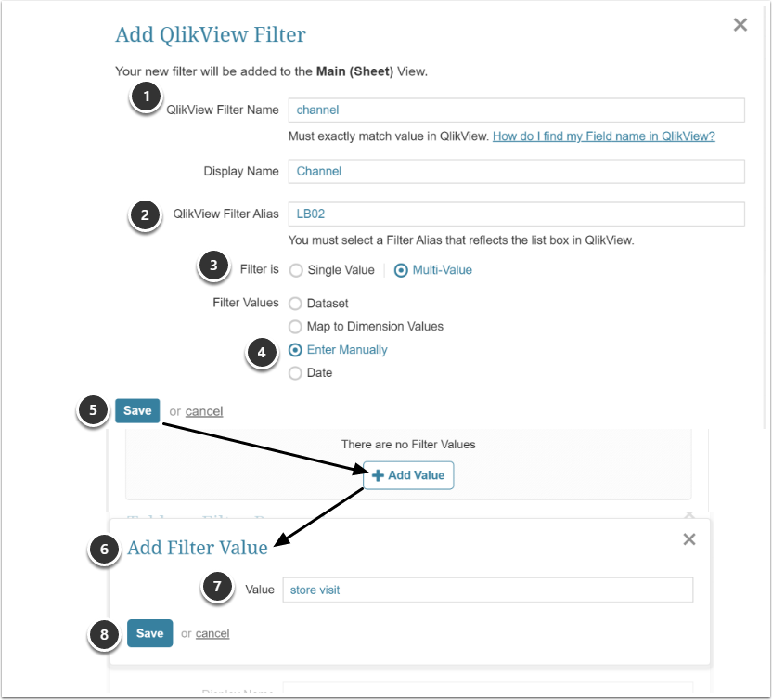Viewport: 772px width, 700px height.
Task: Click the Add Value button
Action: point(408,475)
